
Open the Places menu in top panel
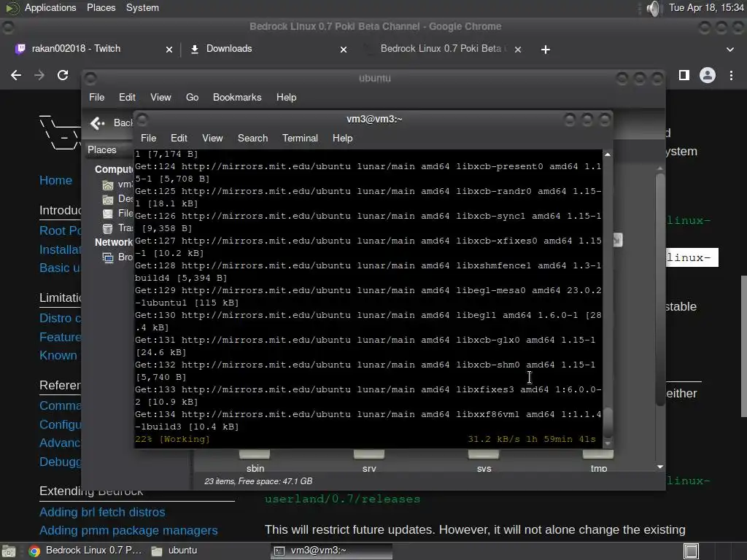(101, 7)
